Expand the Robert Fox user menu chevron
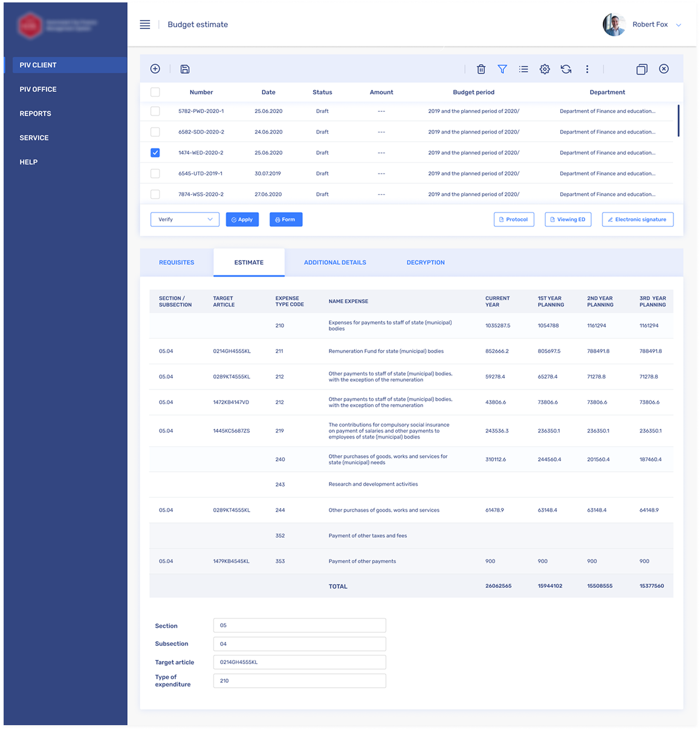 (678, 25)
